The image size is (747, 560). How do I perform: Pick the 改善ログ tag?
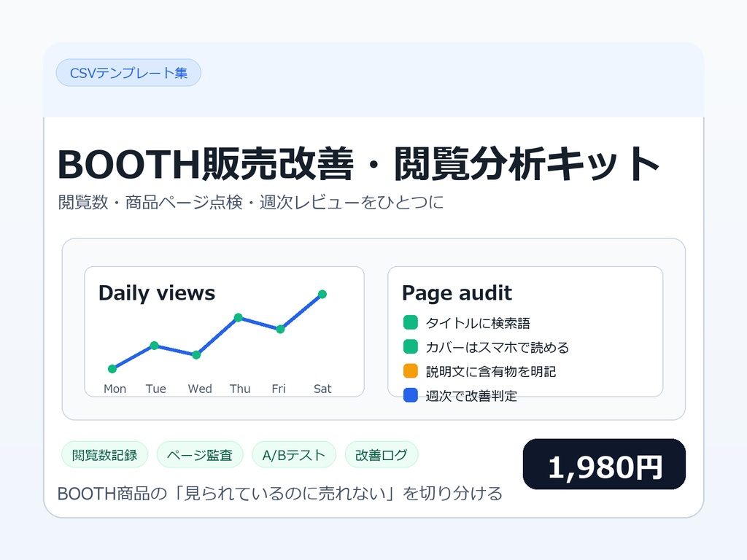click(x=382, y=455)
